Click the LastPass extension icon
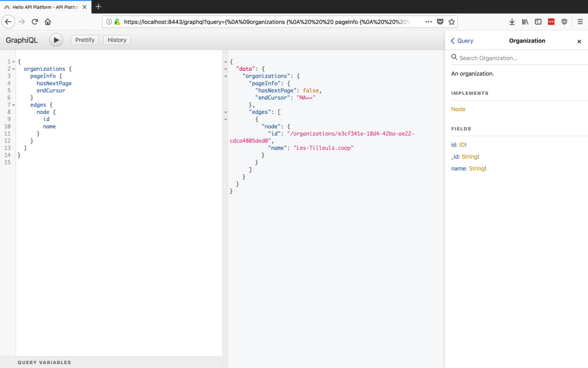The image size is (588, 368). (x=551, y=21)
